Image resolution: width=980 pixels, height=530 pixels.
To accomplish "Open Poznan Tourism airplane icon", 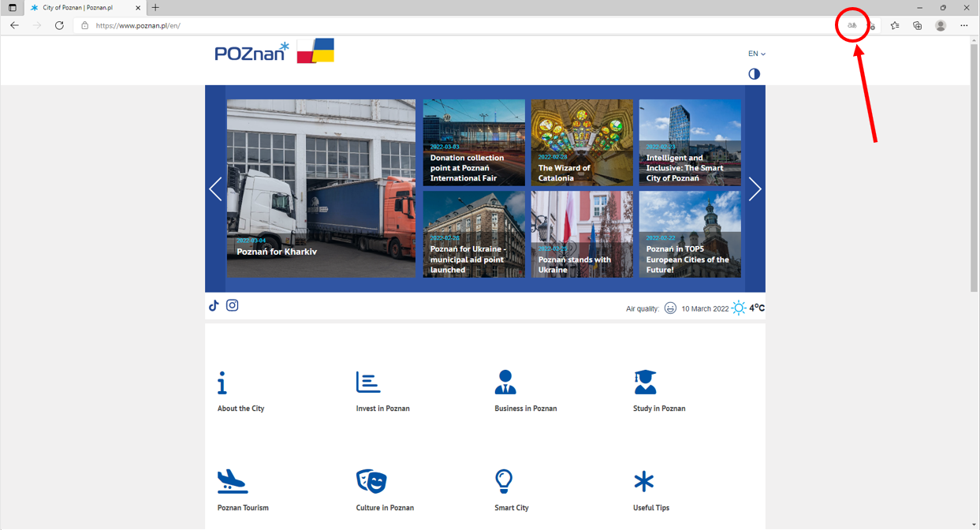I will coord(233,481).
